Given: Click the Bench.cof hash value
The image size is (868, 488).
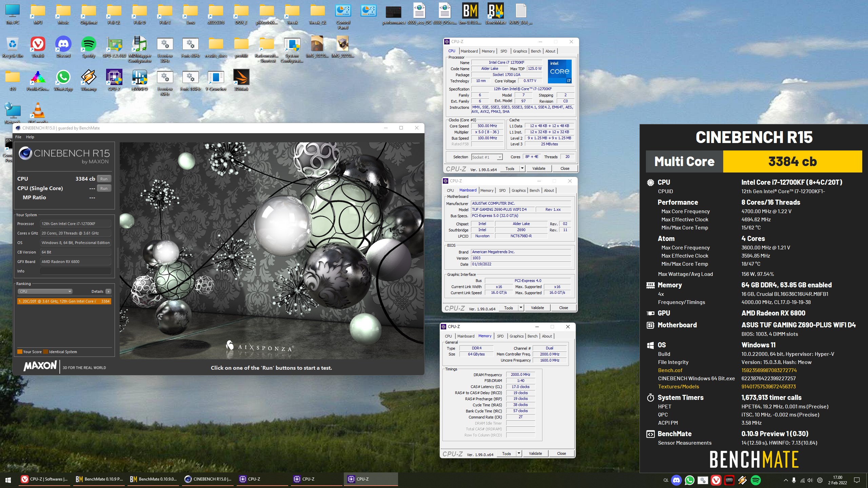Looking at the screenshot, I should [769, 370].
